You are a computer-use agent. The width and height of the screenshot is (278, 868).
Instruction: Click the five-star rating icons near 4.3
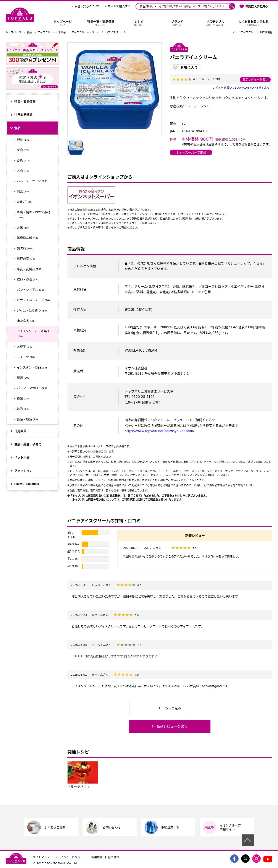tap(182, 79)
